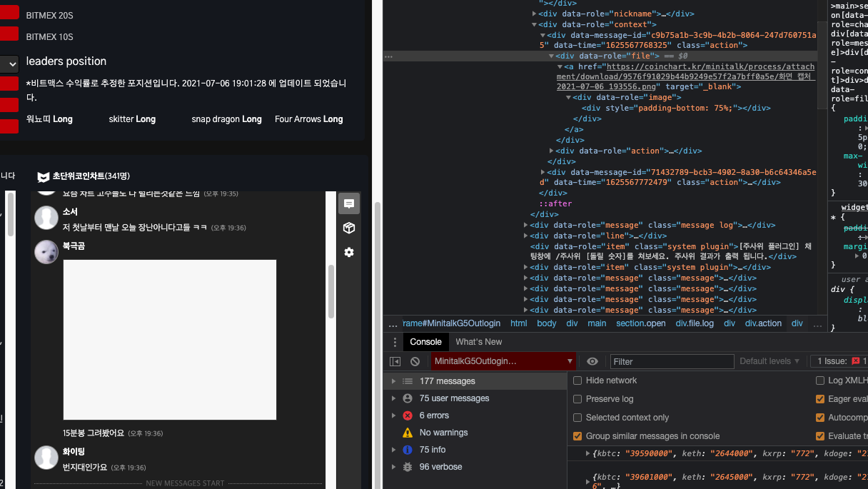Switch to Console drawer tab
The width and height of the screenshot is (868, 489).
pos(425,342)
